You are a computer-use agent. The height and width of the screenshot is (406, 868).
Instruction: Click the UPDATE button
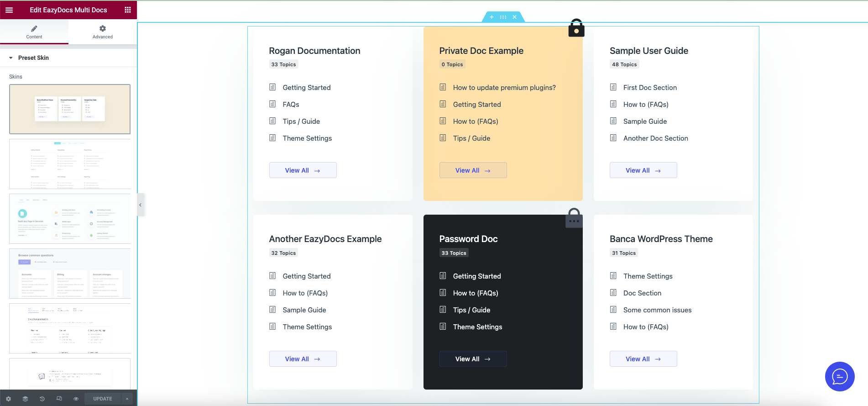[103, 399]
